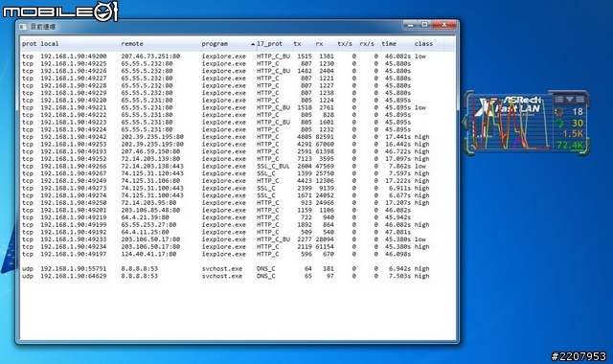Click tx value 7123 in port 49252 row

(x=305, y=159)
